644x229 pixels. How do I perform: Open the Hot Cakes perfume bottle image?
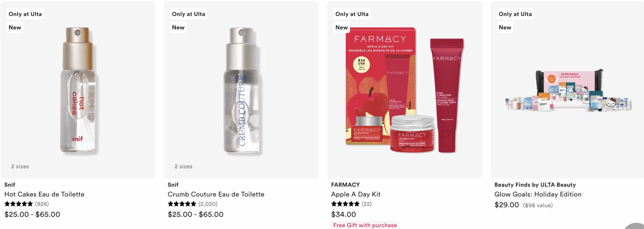click(x=78, y=91)
